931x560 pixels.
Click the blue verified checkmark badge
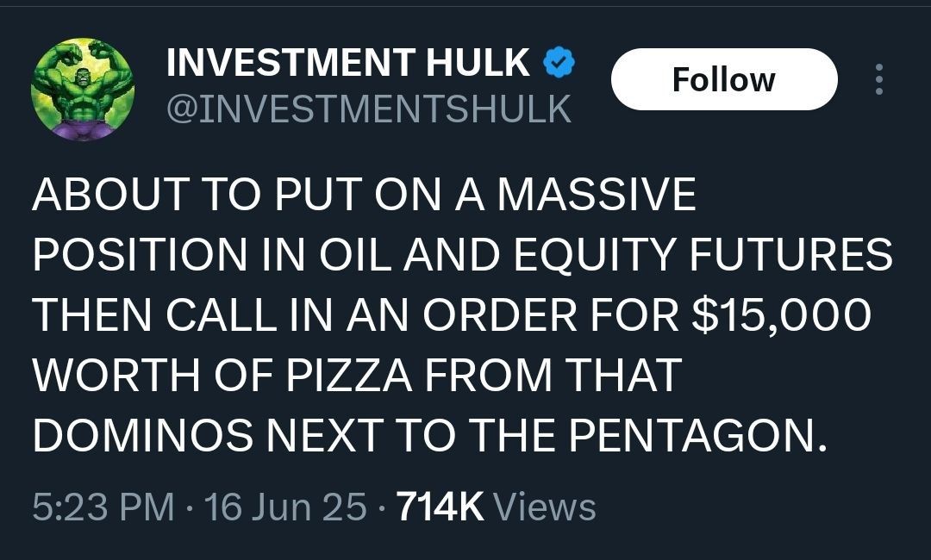tap(559, 62)
